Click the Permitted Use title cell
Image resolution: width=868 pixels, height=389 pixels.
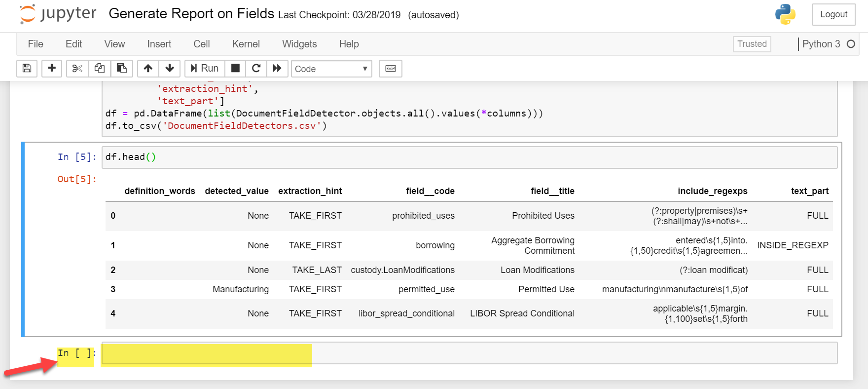(546, 289)
